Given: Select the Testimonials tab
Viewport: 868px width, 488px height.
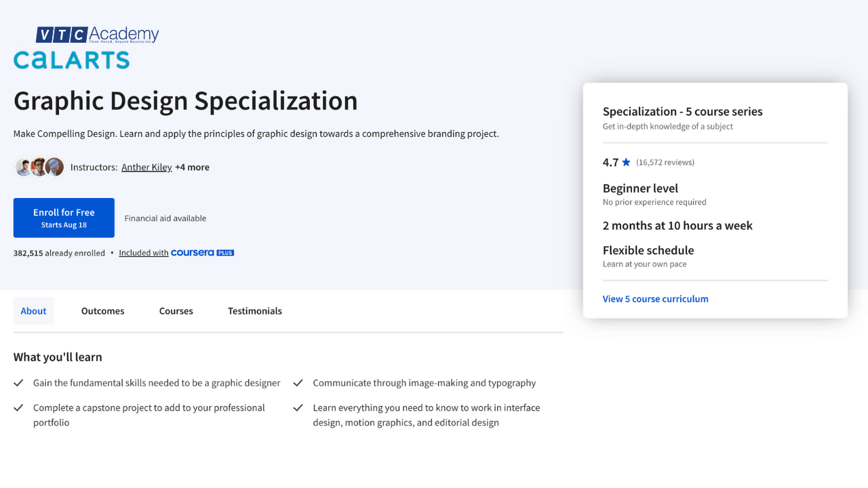Looking at the screenshot, I should point(255,310).
